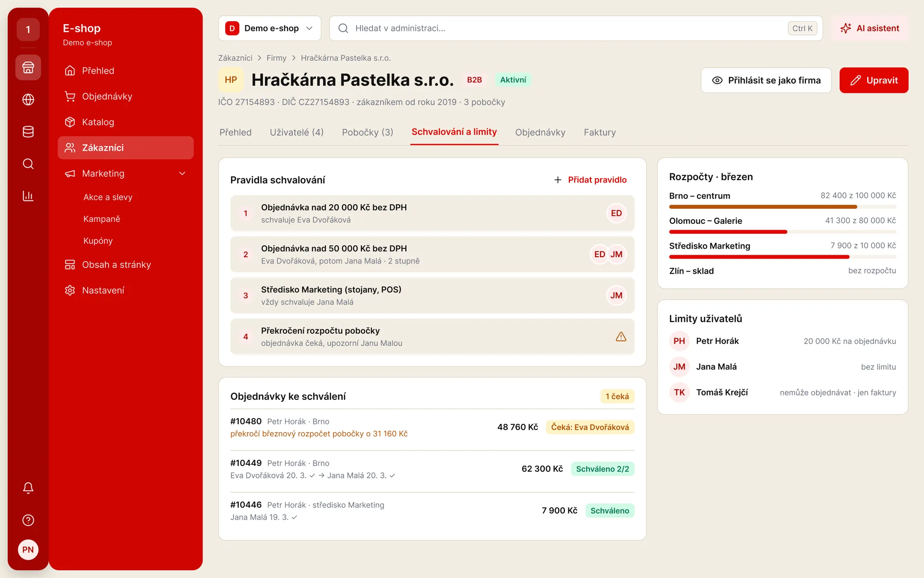This screenshot has height=578, width=924.
Task: Click the HP company avatar
Action: pyautogui.click(x=231, y=80)
